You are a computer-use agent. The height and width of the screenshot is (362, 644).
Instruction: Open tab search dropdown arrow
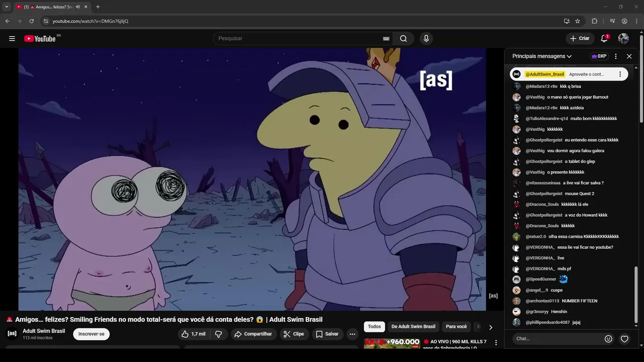tap(7, 7)
